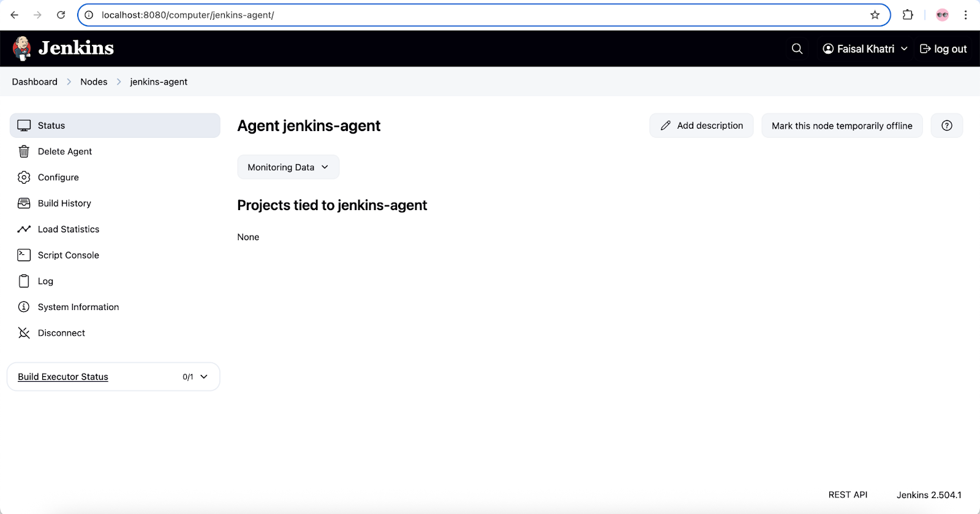Collapse the Build Executor Status chevron

204,377
